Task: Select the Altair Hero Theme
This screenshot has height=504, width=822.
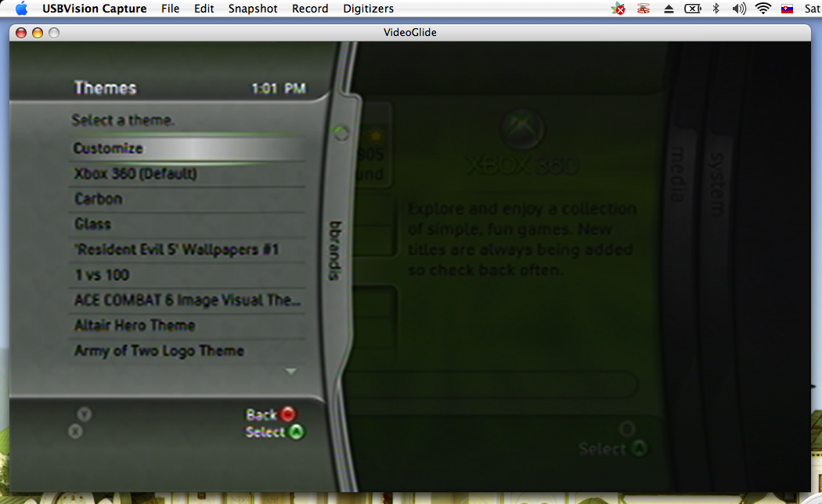Action: click(187, 326)
